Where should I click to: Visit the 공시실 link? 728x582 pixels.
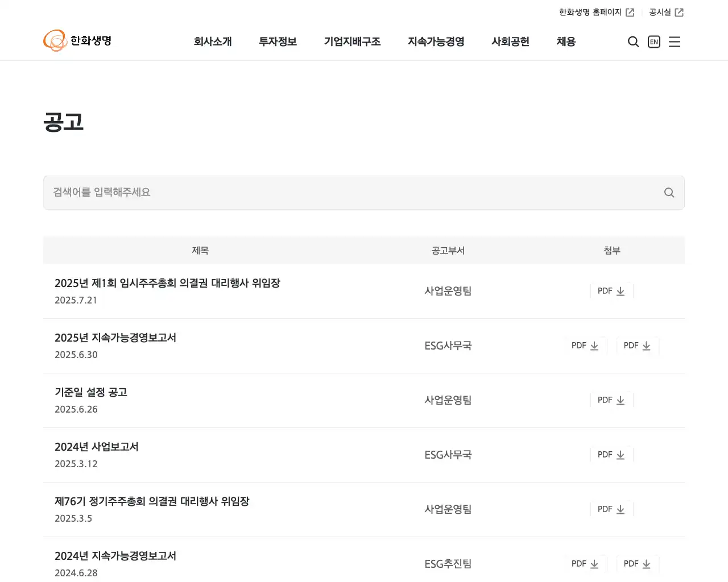[x=659, y=12]
